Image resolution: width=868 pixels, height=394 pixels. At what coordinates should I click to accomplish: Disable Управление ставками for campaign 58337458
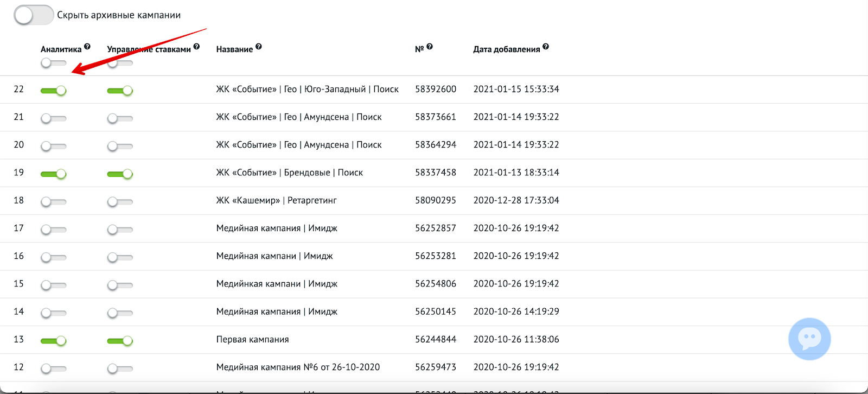click(x=120, y=174)
